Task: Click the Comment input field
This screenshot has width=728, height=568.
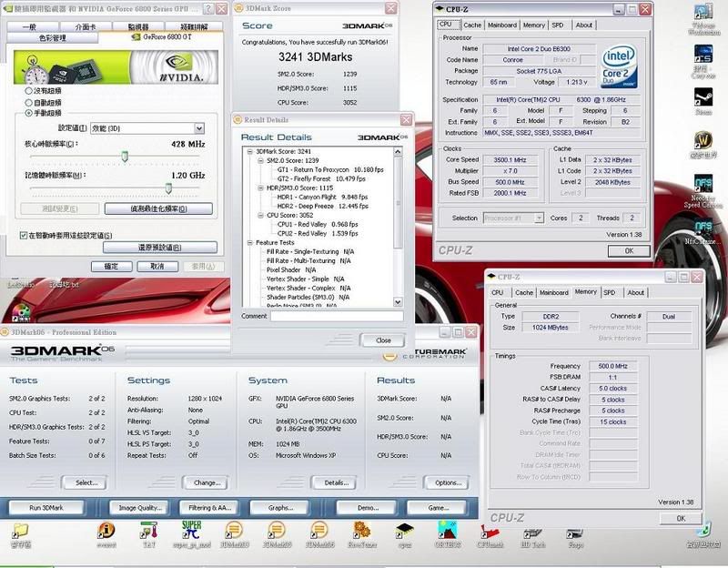Action: (x=337, y=316)
